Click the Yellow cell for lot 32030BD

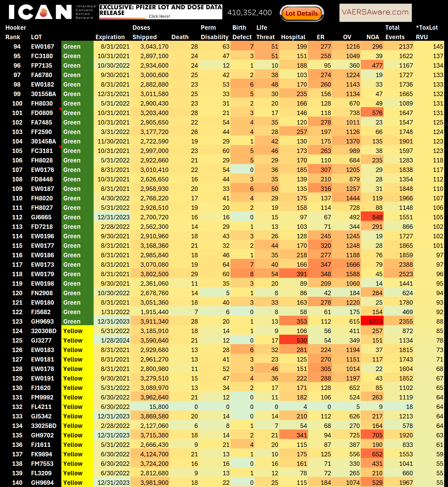[x=77, y=331]
